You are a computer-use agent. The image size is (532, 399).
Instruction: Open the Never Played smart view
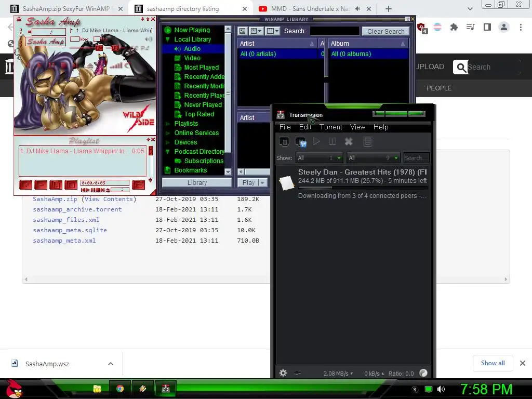203,105
